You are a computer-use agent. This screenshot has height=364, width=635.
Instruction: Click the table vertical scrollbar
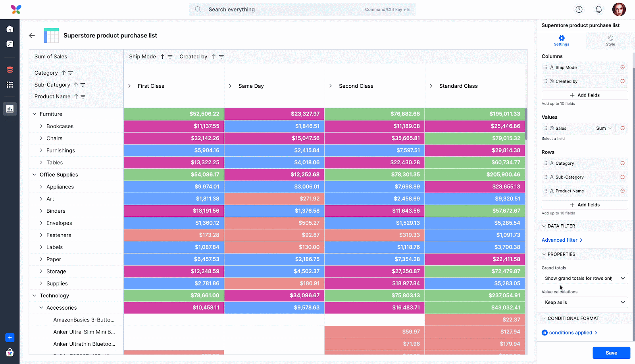coord(526,124)
